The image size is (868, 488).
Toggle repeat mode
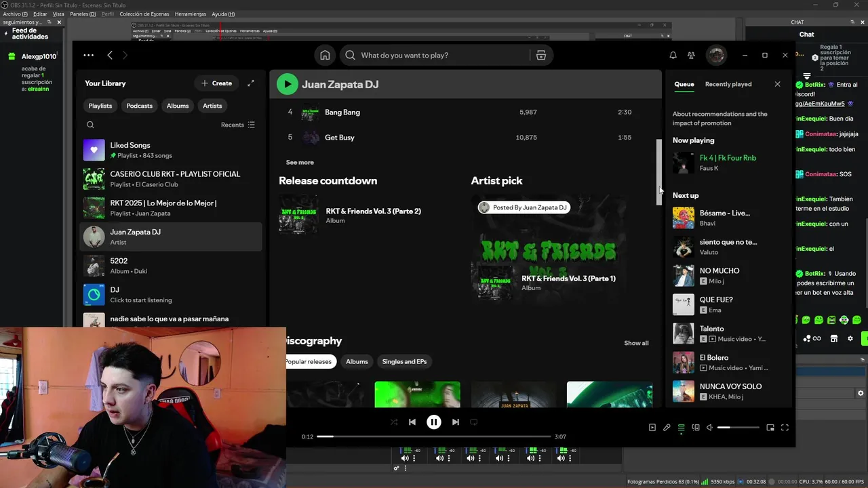click(474, 422)
